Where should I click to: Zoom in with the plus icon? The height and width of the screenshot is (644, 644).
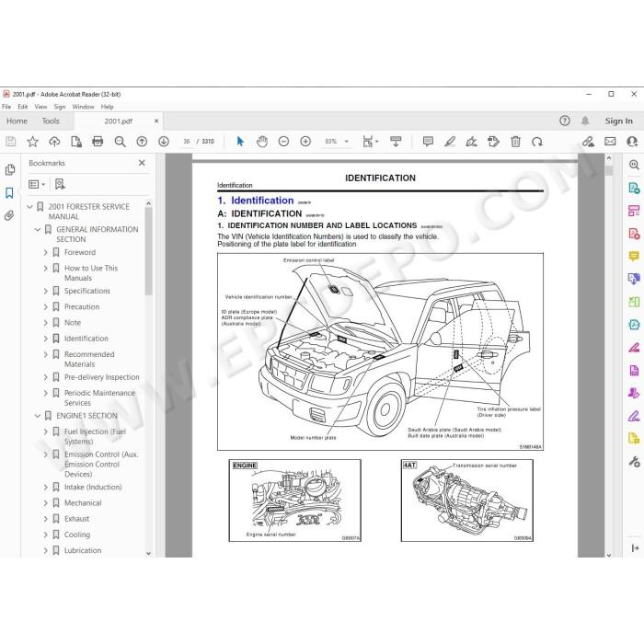coord(305,142)
